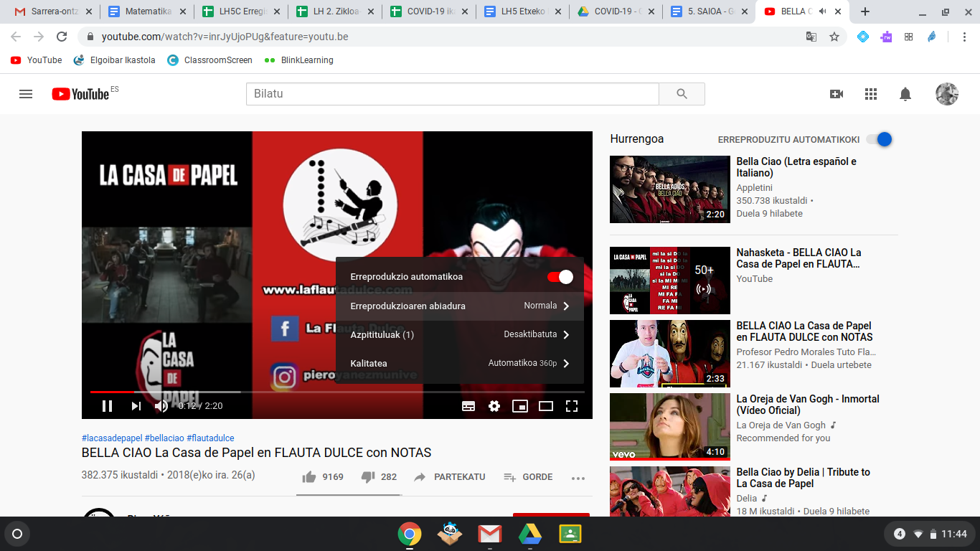The height and width of the screenshot is (551, 980).
Task: Enter fullscreen mode icon
Action: (572, 406)
